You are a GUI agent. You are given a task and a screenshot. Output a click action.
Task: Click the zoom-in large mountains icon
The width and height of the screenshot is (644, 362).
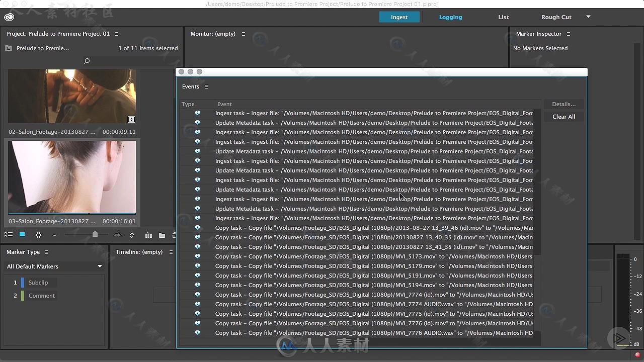[x=117, y=235]
